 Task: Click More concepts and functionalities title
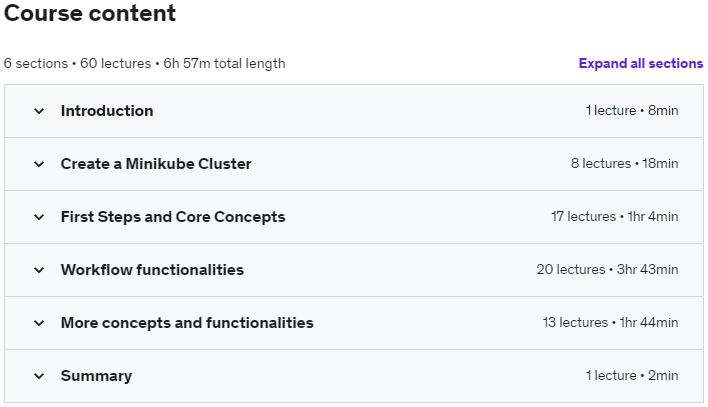point(187,323)
